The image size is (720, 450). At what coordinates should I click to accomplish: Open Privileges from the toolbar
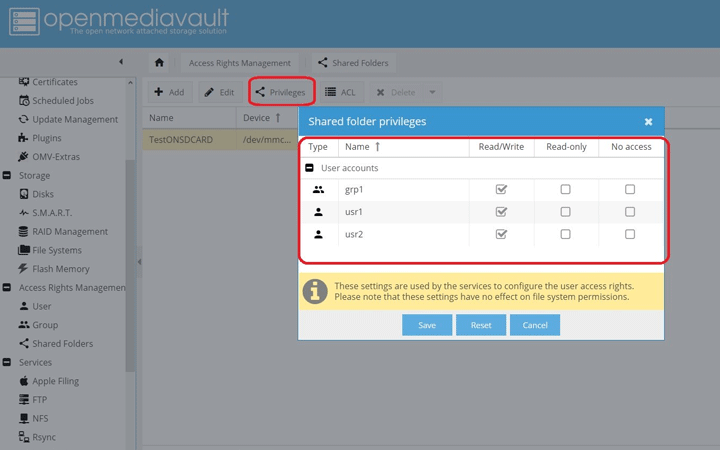[x=281, y=92]
